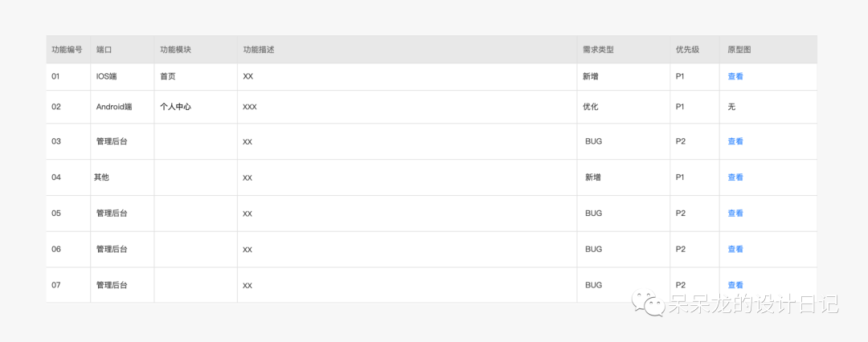The width and height of the screenshot is (868, 342).
Task: Click the 功能模块 column header
Action: click(175, 50)
